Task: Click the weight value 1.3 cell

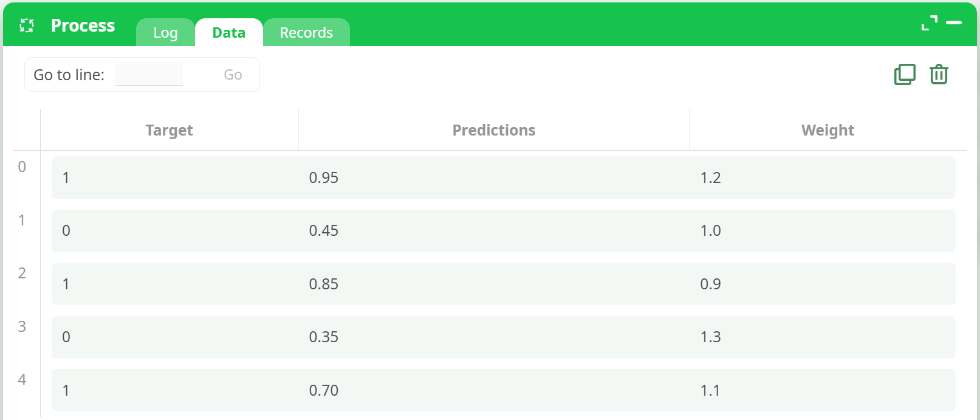Action: tap(710, 337)
